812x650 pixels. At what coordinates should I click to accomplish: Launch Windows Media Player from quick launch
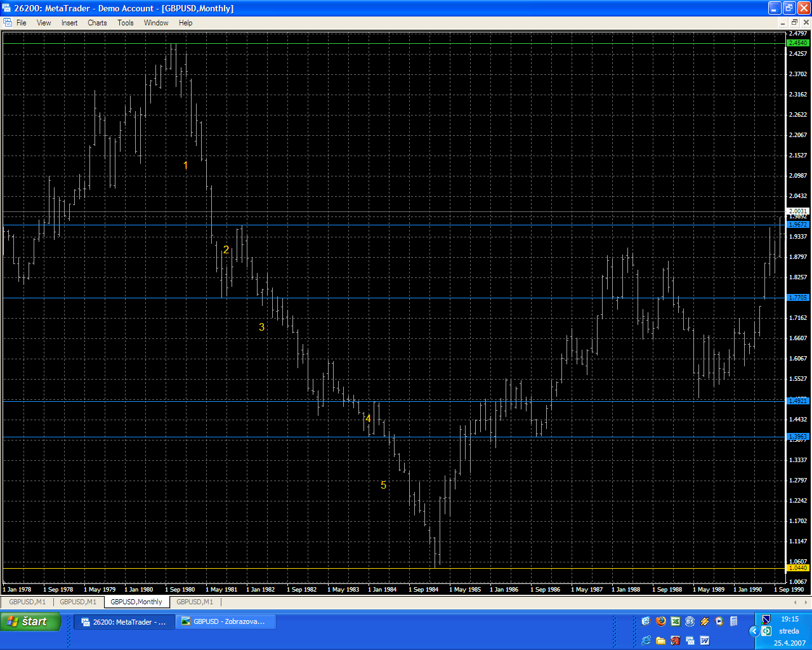(x=719, y=621)
